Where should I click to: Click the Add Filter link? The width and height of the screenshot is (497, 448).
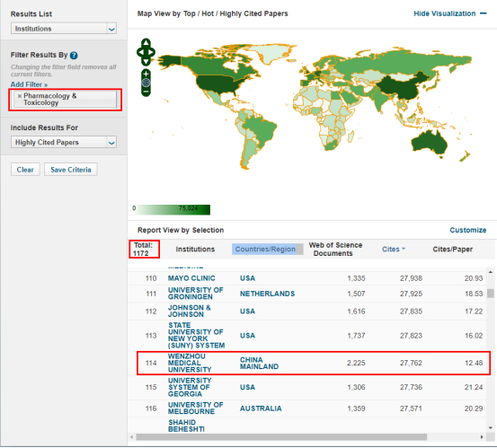[x=29, y=84]
